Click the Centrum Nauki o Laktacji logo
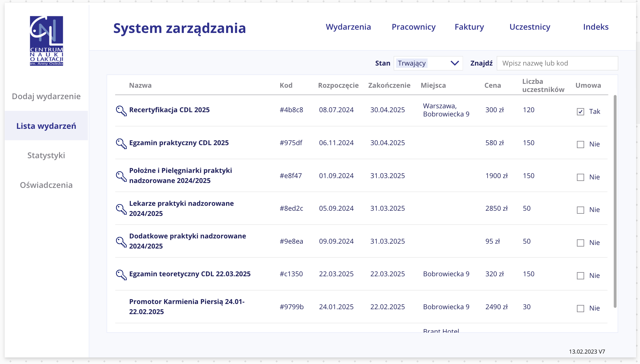Image resolution: width=640 pixels, height=364 pixels. pos(46,41)
